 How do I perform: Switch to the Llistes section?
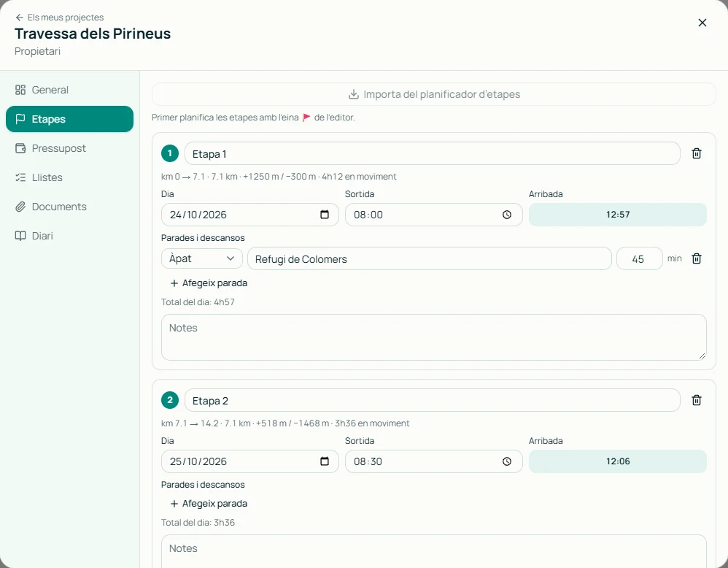(x=69, y=177)
